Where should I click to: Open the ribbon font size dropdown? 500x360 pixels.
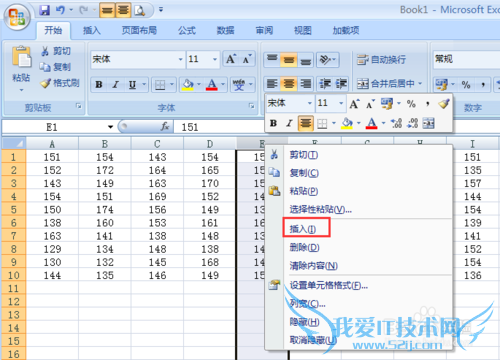point(215,59)
